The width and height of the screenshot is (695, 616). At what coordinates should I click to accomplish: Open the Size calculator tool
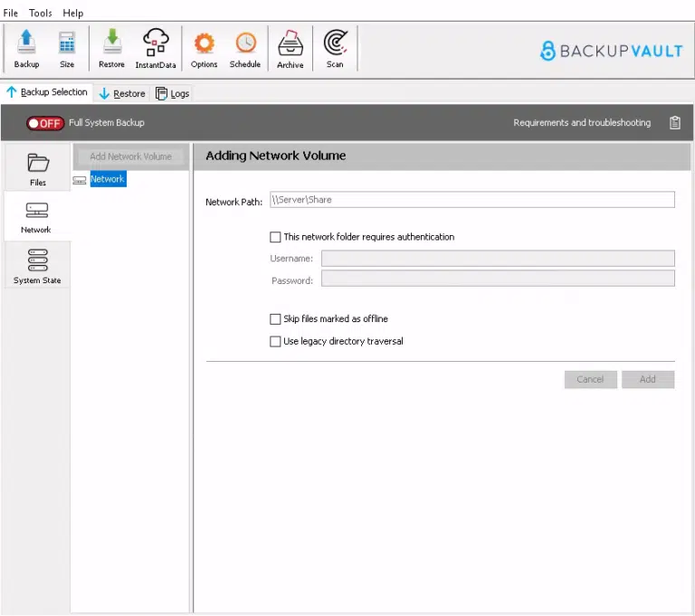point(67,48)
